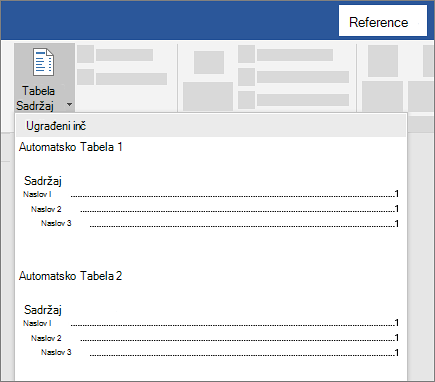Select Automatsko Tabela 1 option
The width and height of the screenshot is (435, 382).
(x=70, y=147)
